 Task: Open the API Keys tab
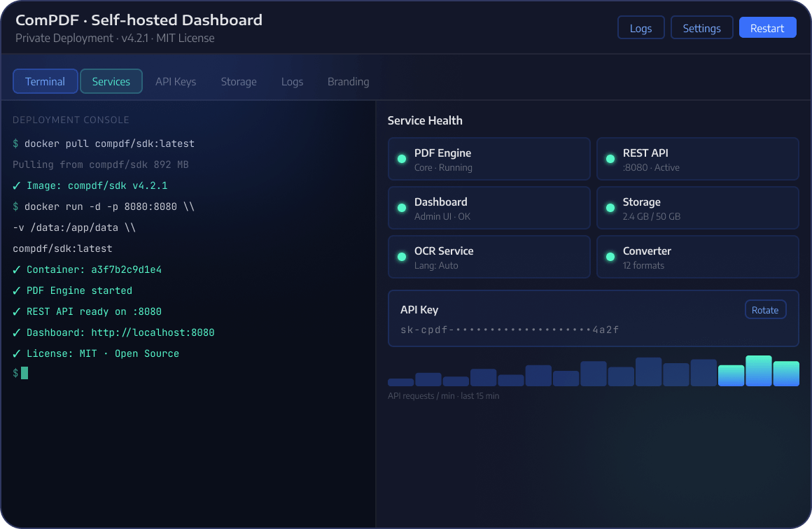pos(176,81)
